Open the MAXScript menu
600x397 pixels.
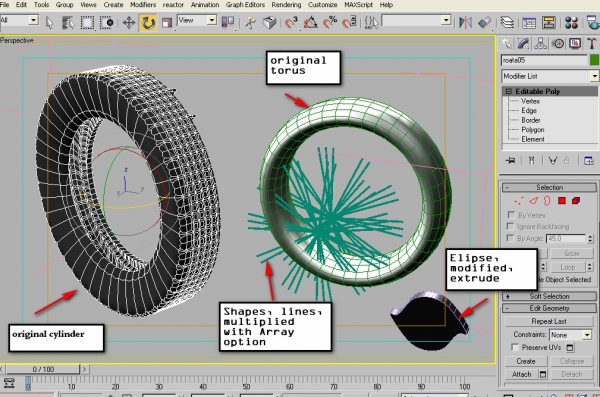point(359,5)
